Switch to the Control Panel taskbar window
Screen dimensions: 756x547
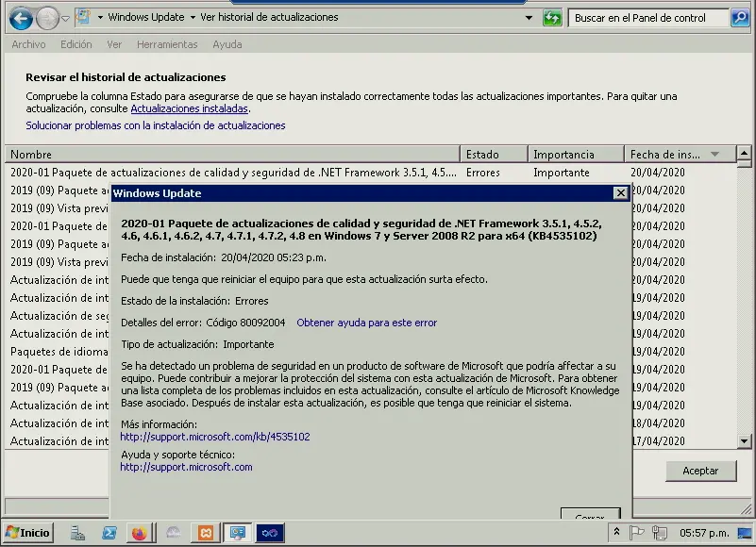click(x=237, y=533)
